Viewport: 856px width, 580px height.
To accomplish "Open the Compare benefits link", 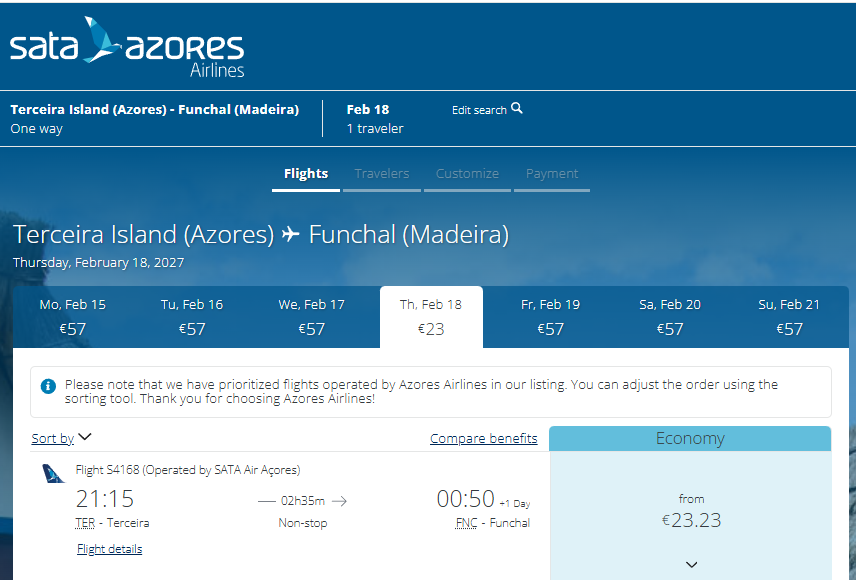I will (x=484, y=439).
